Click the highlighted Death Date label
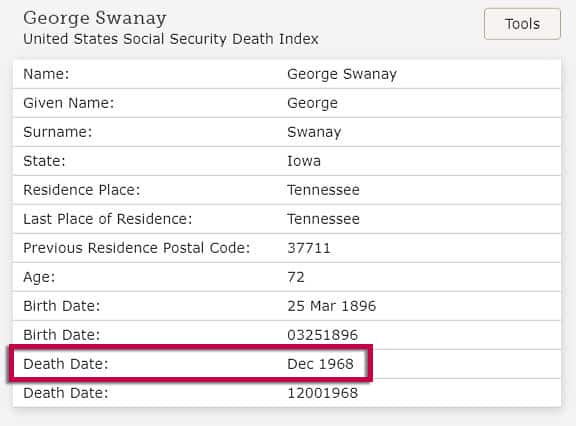 (x=66, y=364)
